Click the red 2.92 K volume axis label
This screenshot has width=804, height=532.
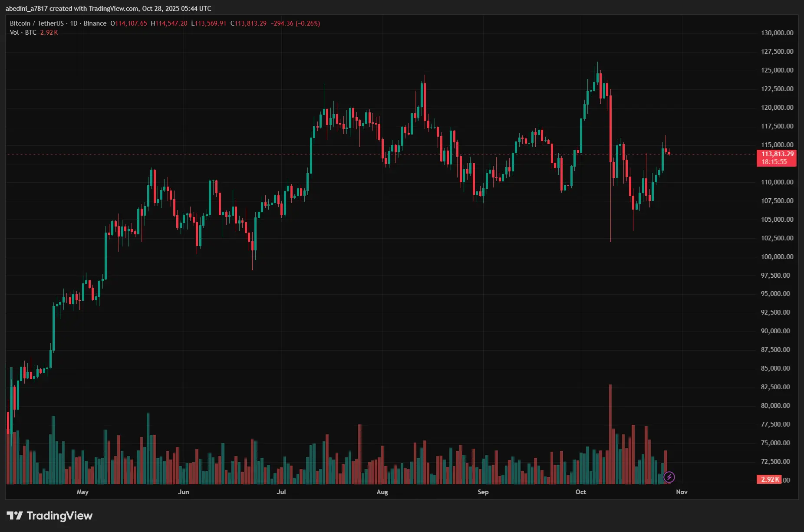770,479
